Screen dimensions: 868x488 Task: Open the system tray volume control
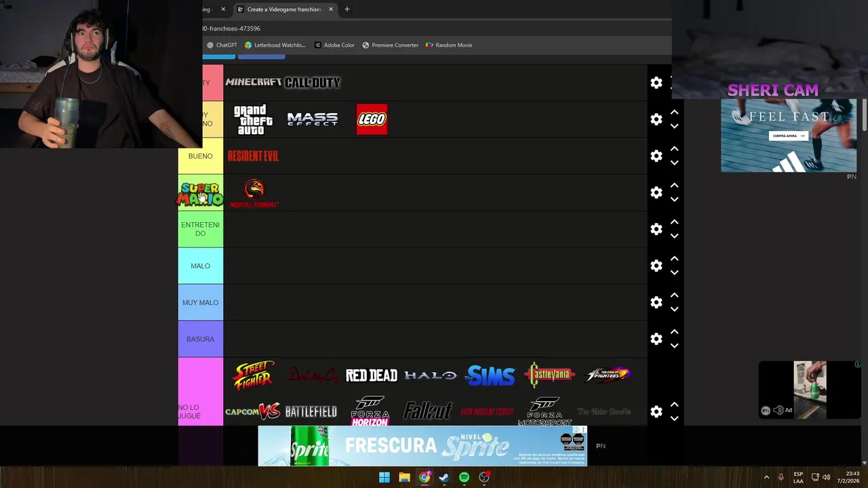tap(826, 477)
